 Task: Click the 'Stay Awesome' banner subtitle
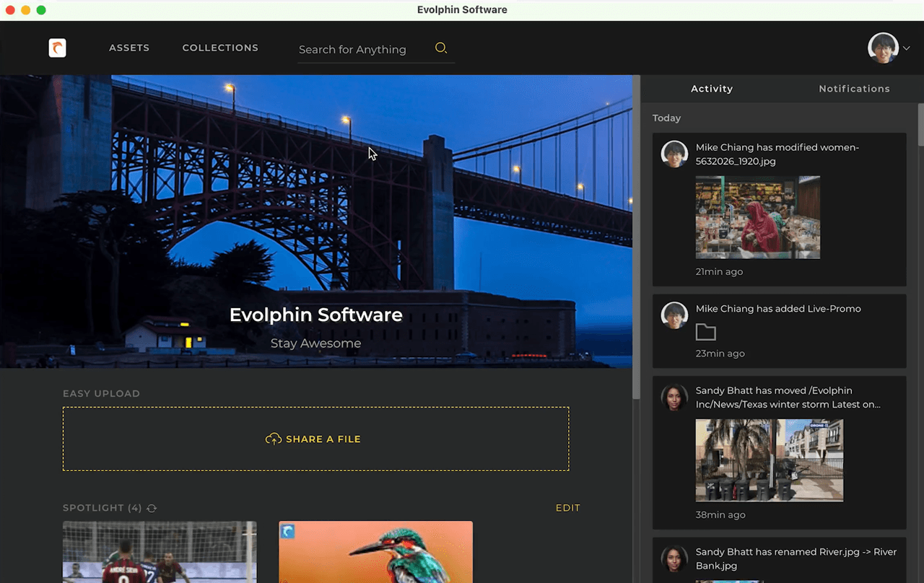coord(316,343)
